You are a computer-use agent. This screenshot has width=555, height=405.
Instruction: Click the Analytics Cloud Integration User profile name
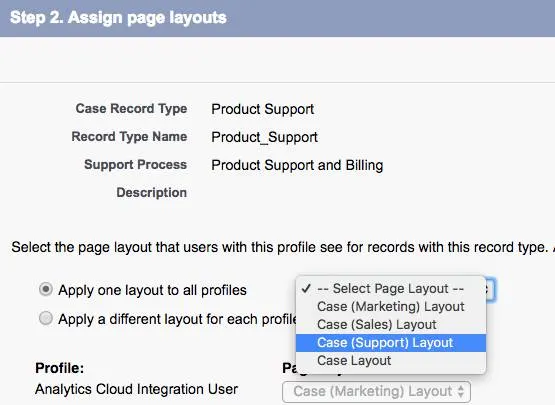tap(136, 389)
